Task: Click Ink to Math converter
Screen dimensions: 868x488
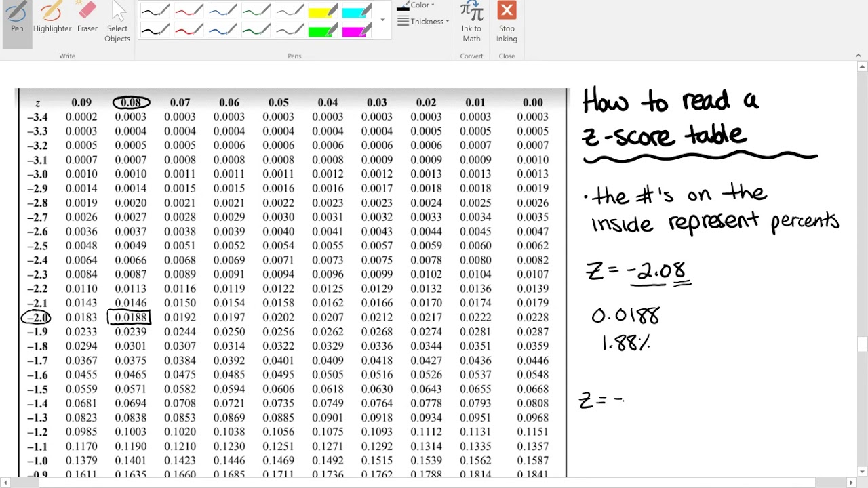Action: tap(471, 23)
